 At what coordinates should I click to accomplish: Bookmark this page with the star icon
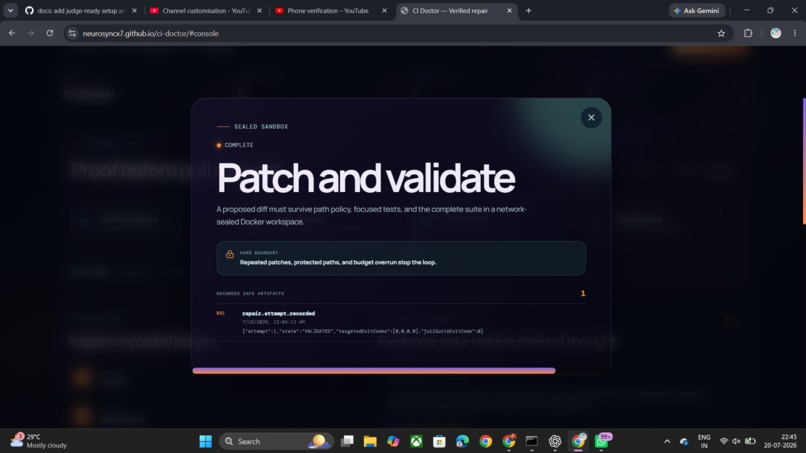coord(721,33)
